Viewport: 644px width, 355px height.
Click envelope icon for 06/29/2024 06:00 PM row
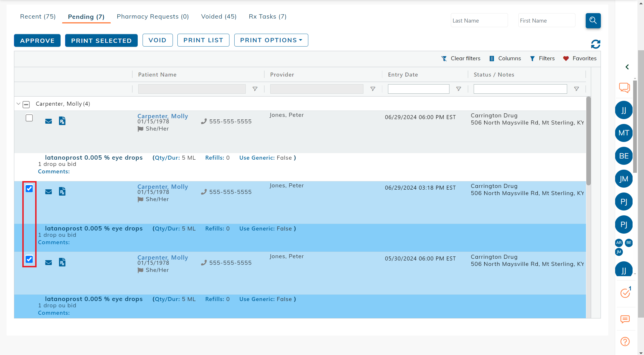pyautogui.click(x=49, y=121)
